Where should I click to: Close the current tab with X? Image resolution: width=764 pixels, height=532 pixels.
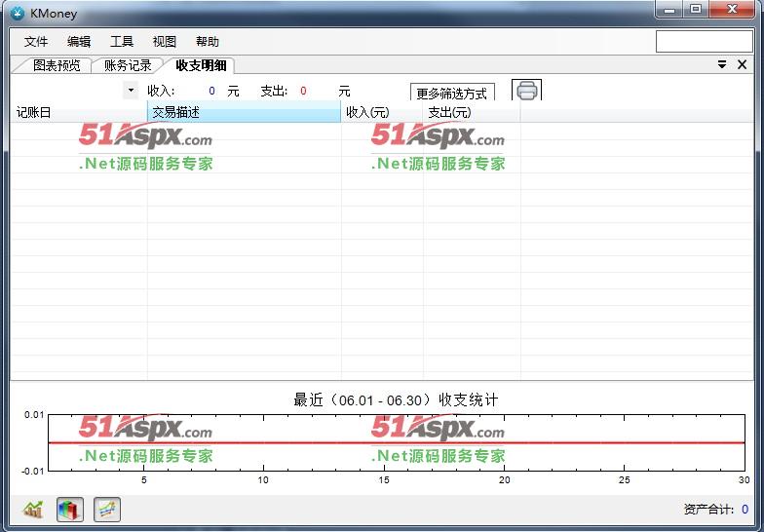coord(743,64)
